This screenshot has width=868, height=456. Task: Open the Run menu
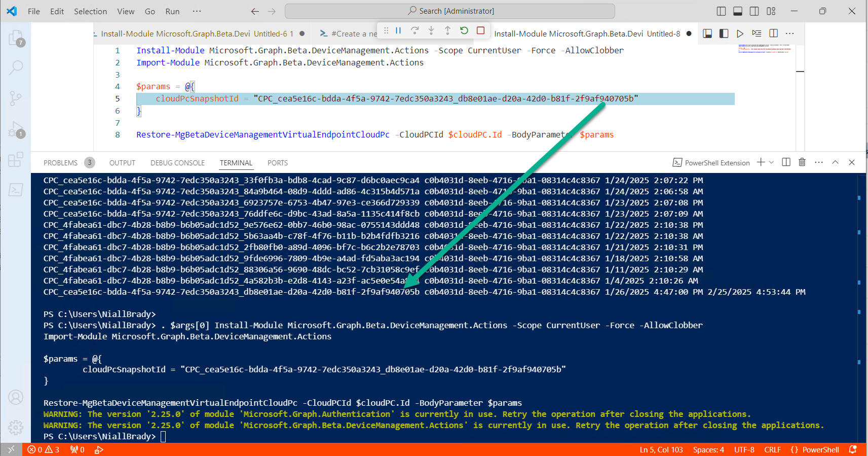pyautogui.click(x=172, y=11)
